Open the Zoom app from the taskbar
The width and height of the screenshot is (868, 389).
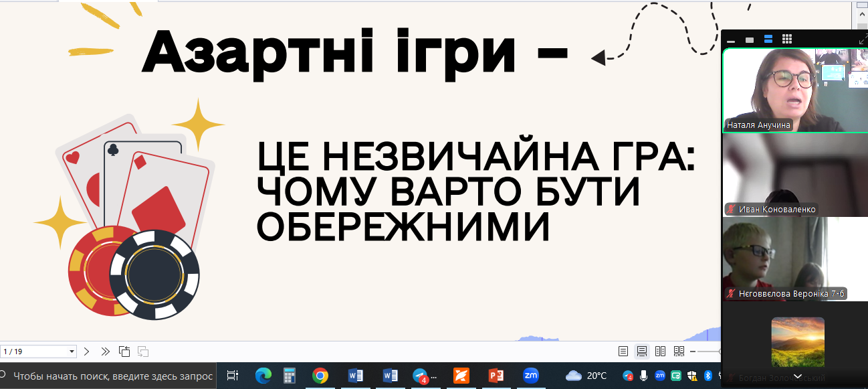tap(531, 376)
